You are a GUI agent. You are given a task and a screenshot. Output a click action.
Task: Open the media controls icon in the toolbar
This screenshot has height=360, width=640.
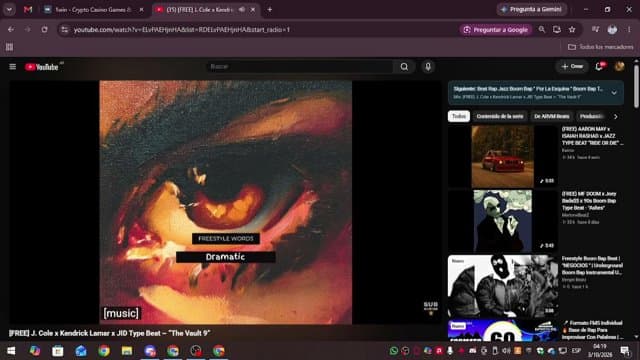tap(596, 29)
